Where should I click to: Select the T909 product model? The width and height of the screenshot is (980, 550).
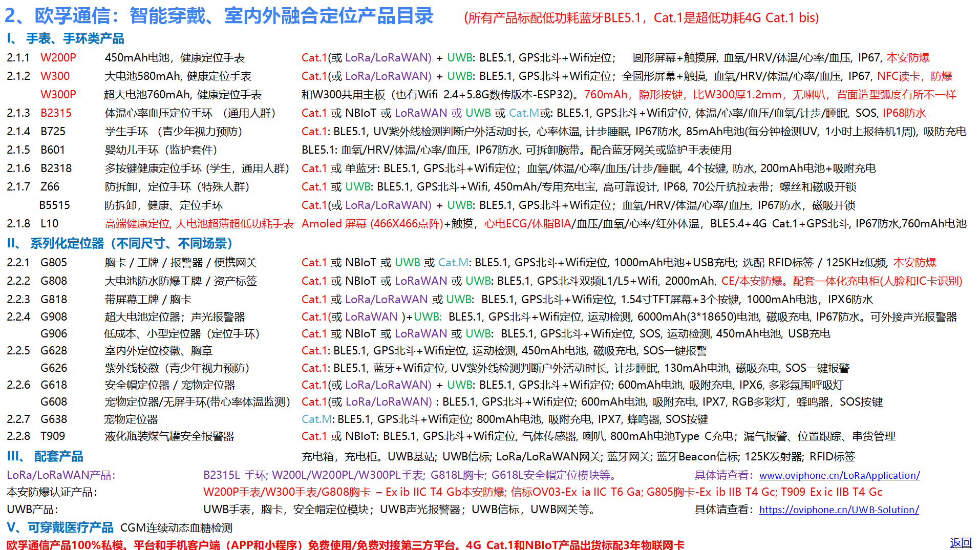coord(53,436)
